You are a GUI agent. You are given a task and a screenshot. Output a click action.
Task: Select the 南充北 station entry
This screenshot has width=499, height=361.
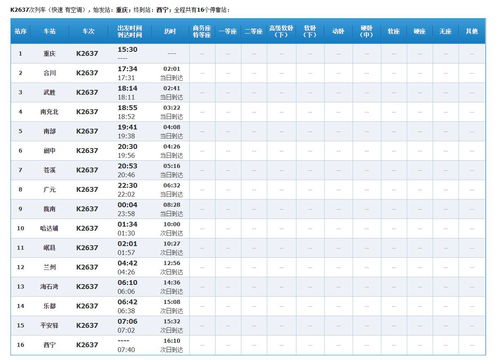[49, 112]
